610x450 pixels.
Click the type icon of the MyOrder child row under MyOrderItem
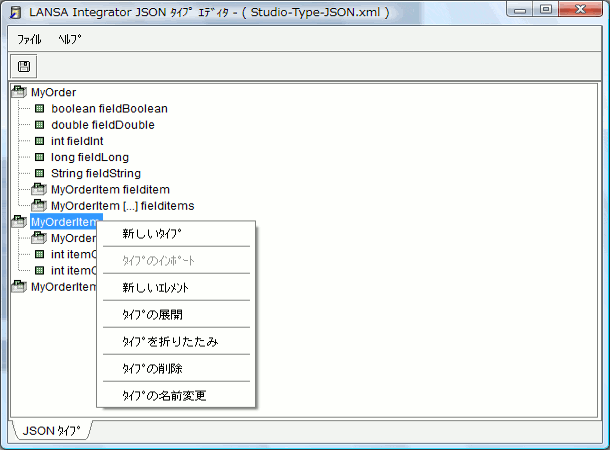tap(39, 238)
